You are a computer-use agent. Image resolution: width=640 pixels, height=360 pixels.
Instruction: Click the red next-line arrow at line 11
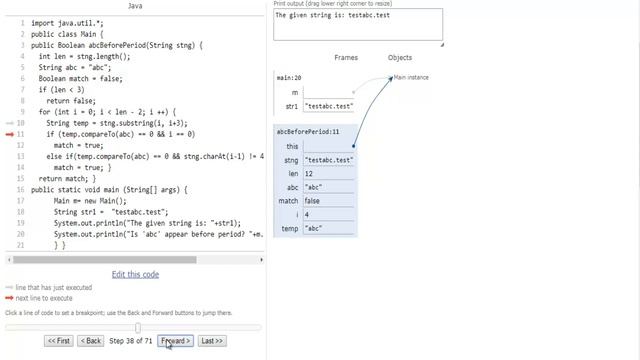point(9,134)
